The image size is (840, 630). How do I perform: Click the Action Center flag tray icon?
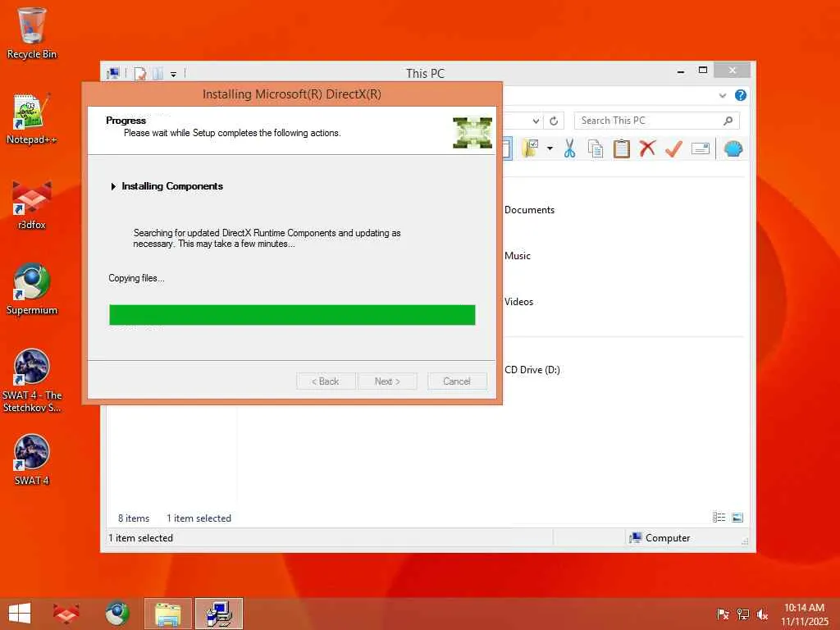[x=723, y=614]
